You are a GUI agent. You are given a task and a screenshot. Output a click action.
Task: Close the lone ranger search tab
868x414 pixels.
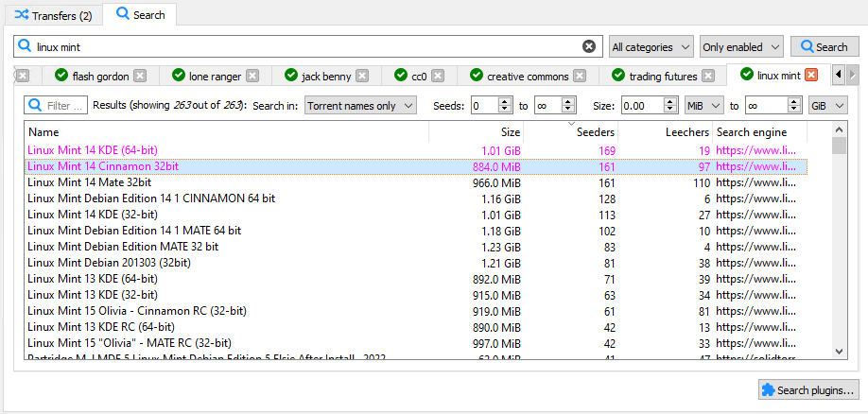[252, 76]
